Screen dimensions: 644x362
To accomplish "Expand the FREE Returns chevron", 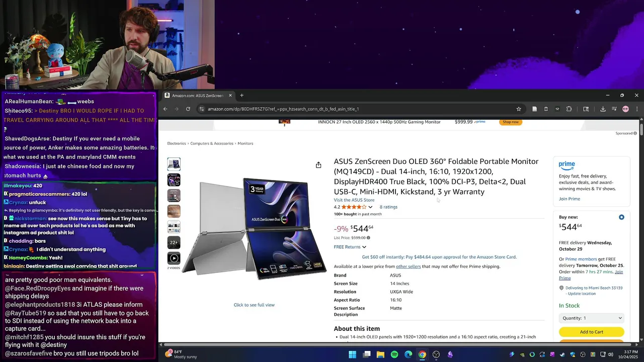I will [x=364, y=247].
